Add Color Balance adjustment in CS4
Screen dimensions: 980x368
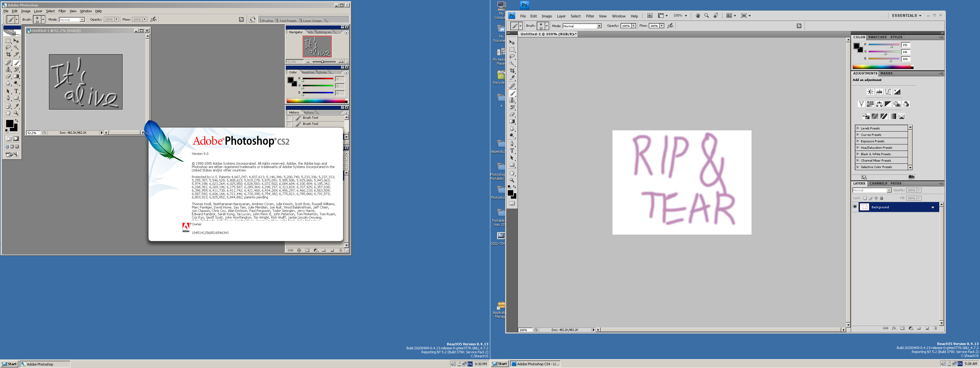point(879,104)
